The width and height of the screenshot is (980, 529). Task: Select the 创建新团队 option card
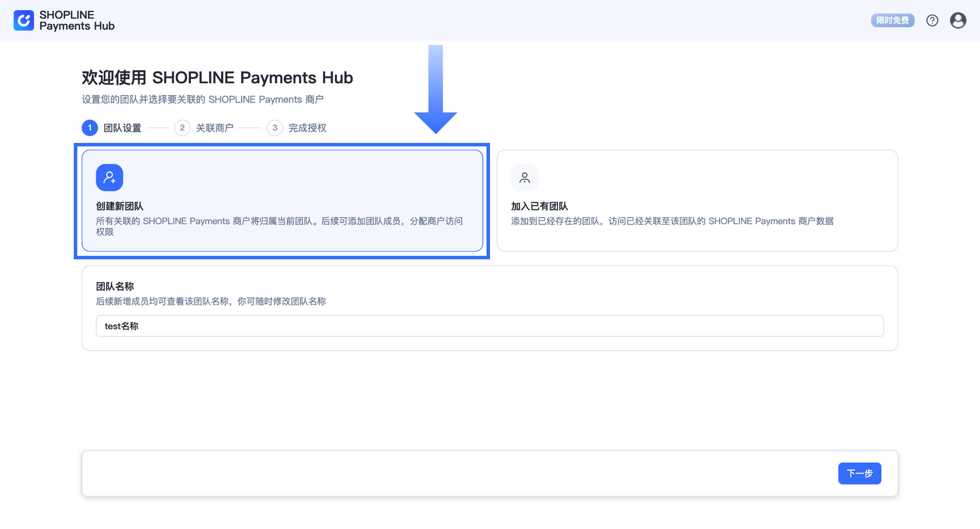(x=282, y=201)
